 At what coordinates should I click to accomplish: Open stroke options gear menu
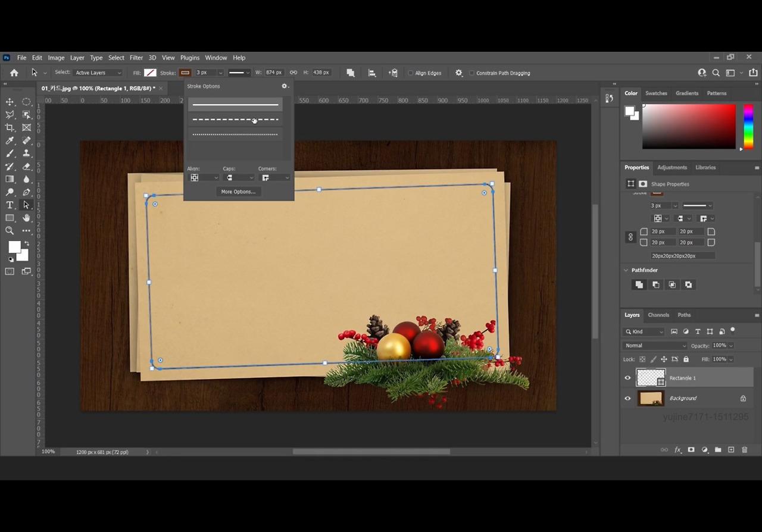(x=285, y=86)
